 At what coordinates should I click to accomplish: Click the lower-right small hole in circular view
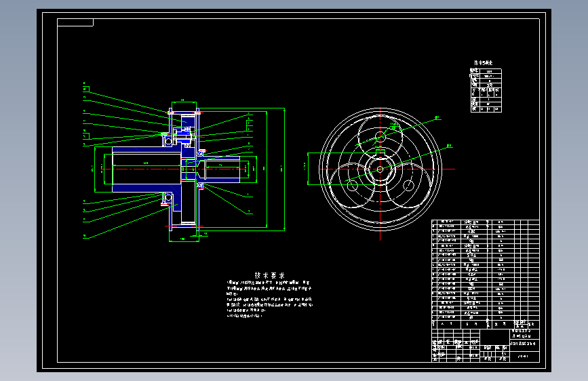(408, 185)
